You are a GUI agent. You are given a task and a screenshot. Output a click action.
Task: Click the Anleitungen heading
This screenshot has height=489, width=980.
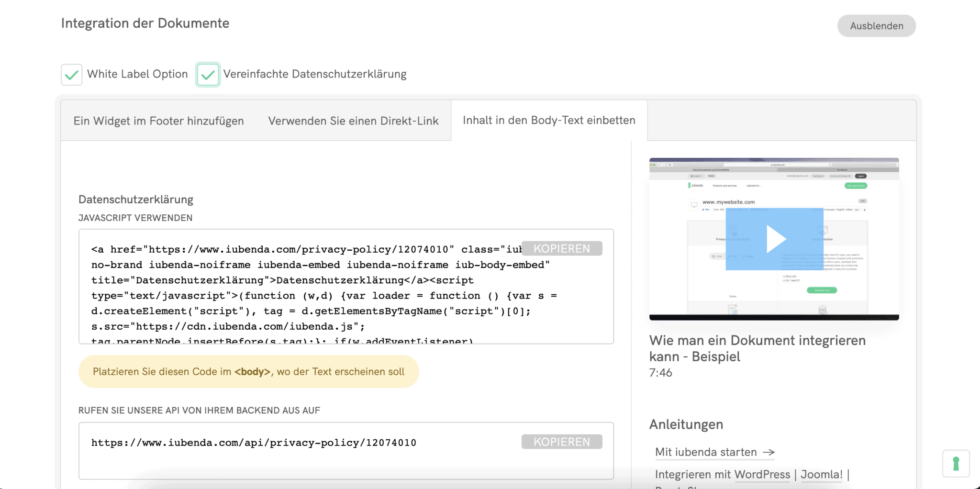pyautogui.click(x=686, y=424)
